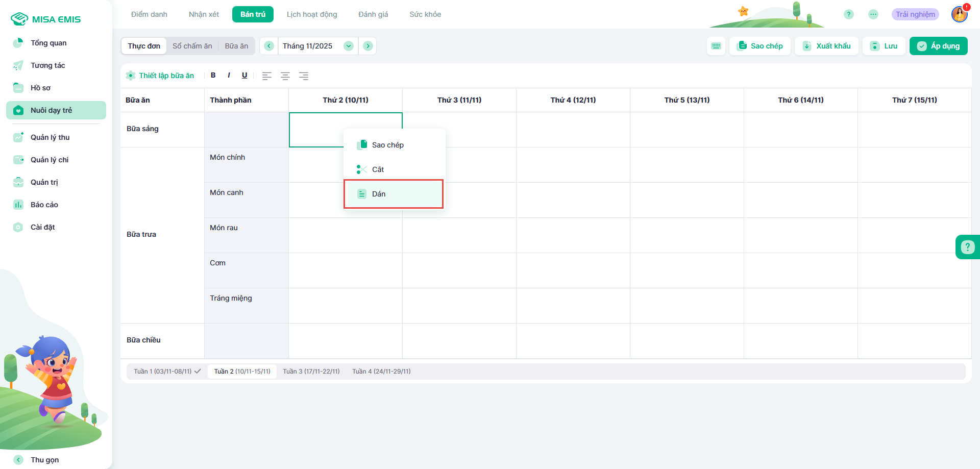Click the chat messages icon in header

873,14
